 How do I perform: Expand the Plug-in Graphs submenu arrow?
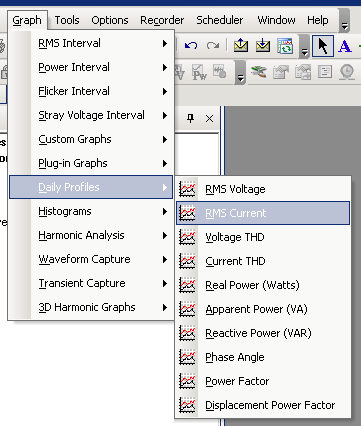(x=165, y=163)
